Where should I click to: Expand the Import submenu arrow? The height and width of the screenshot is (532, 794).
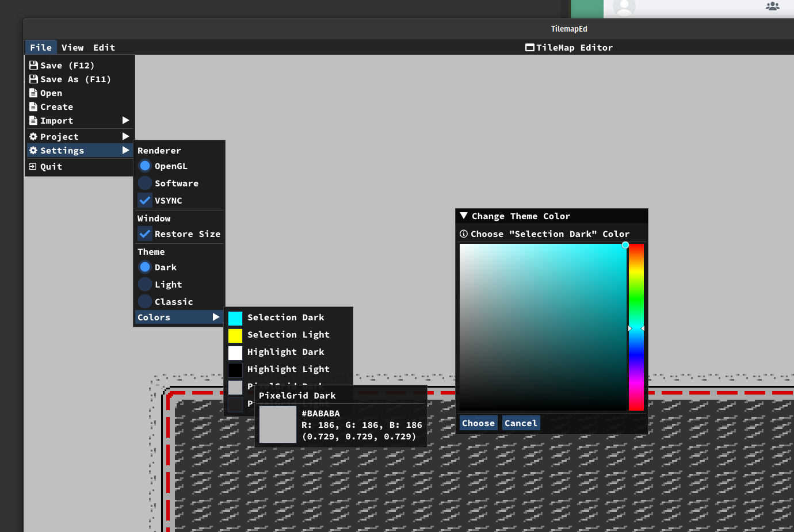[125, 120]
